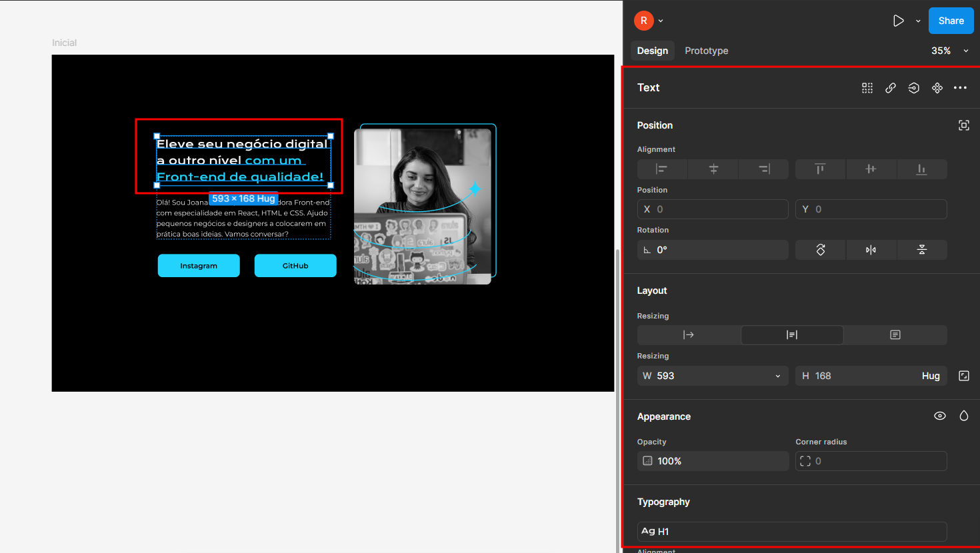Switch to the Design tab
The height and width of the screenshot is (553, 980).
tap(652, 51)
